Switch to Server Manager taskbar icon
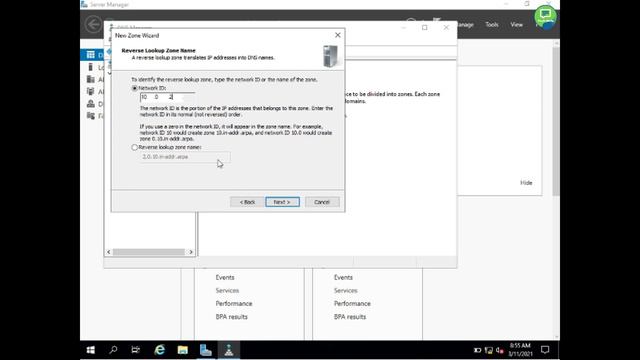Image resolution: width=640 pixels, height=360 pixels. (x=206, y=350)
